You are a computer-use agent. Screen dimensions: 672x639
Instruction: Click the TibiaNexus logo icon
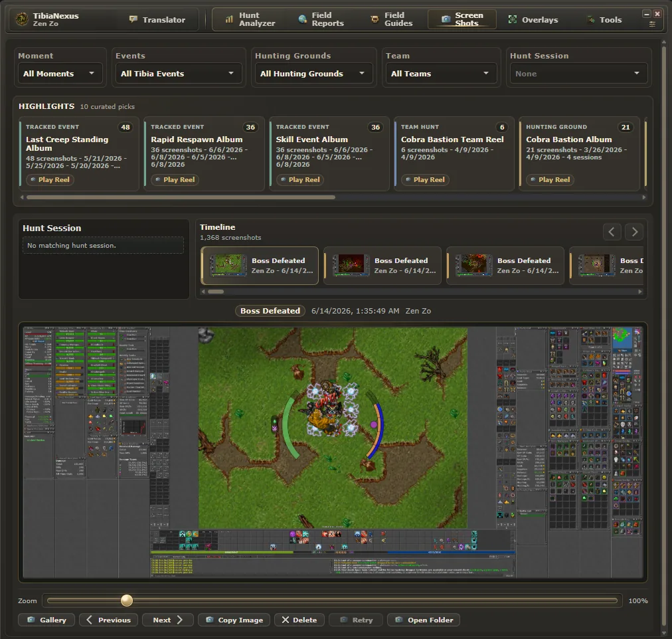point(22,19)
